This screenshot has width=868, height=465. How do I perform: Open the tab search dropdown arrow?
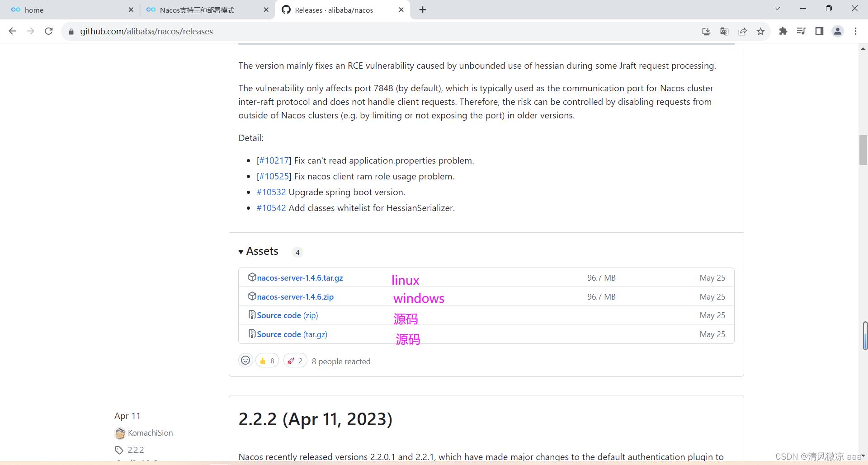777,9
